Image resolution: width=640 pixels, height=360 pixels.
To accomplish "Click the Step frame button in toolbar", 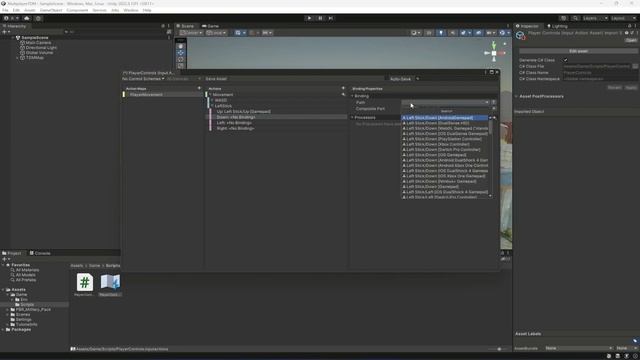I will pyautogui.click(x=331, y=18).
